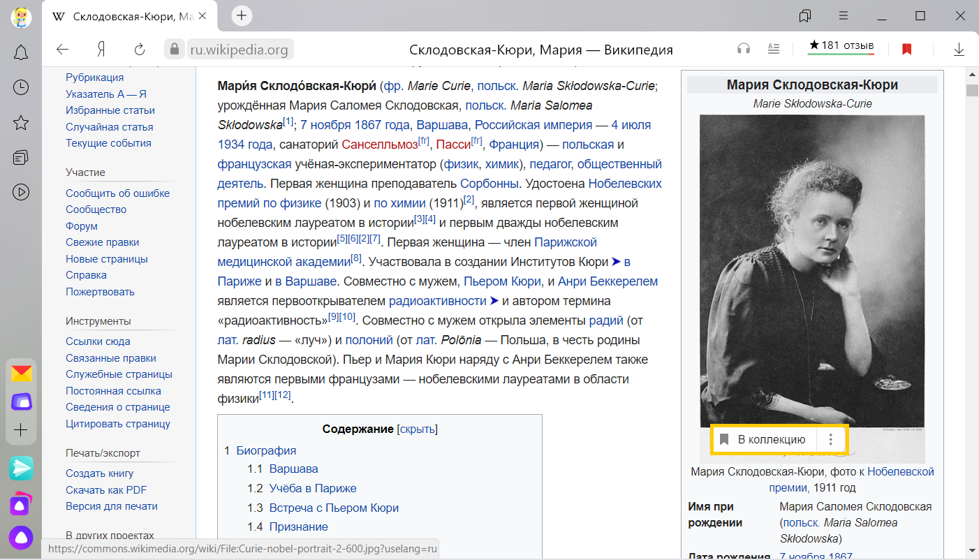This screenshot has height=560, width=979.
Task: Open the 'Сорбонны' link
Action: 489,184
